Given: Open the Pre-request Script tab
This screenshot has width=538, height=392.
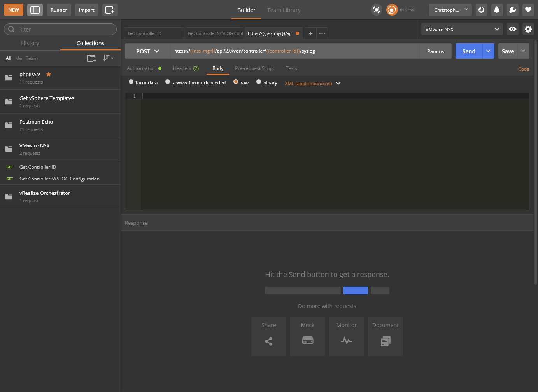Looking at the screenshot, I should tap(254, 68).
